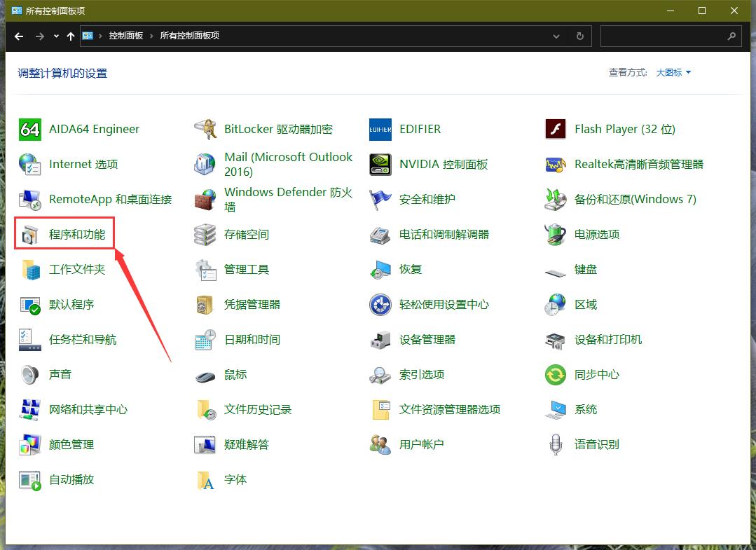Focus the control panel search box

click(671, 36)
